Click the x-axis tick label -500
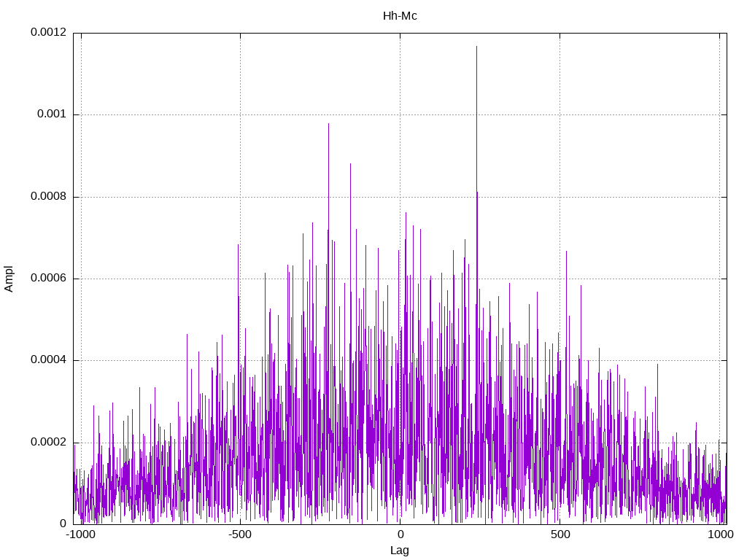 tap(239, 534)
